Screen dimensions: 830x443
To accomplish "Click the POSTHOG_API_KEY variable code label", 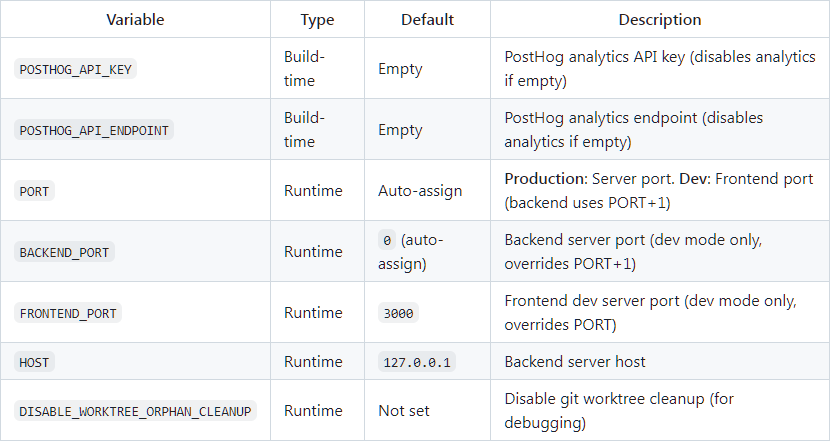I will (75, 69).
